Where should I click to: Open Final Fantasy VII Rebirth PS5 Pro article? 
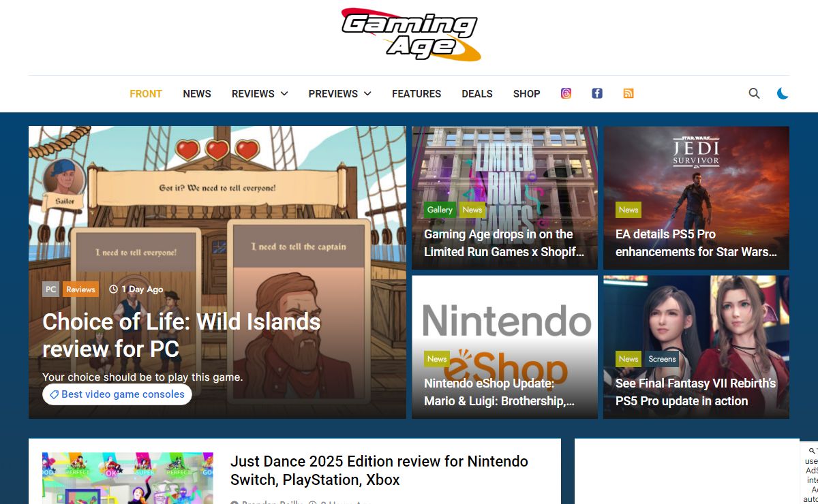tap(695, 392)
